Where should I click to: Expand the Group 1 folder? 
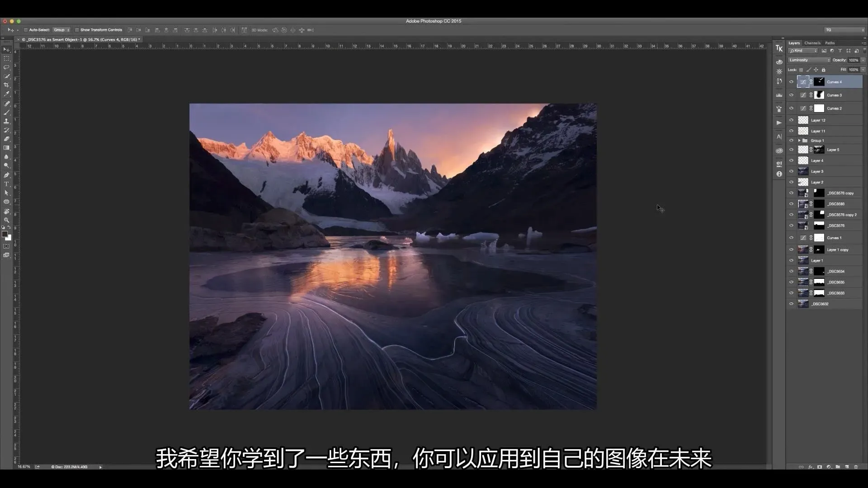point(799,141)
